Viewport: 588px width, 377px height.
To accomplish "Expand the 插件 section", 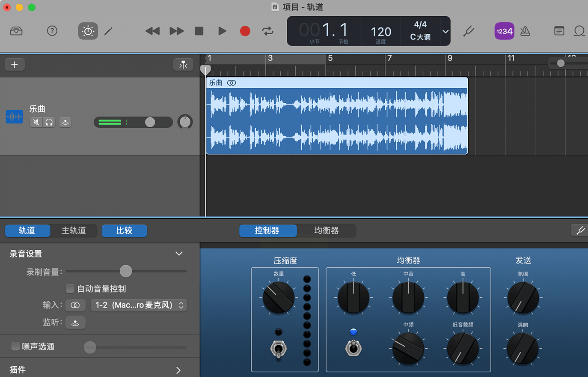I will coord(178,370).
